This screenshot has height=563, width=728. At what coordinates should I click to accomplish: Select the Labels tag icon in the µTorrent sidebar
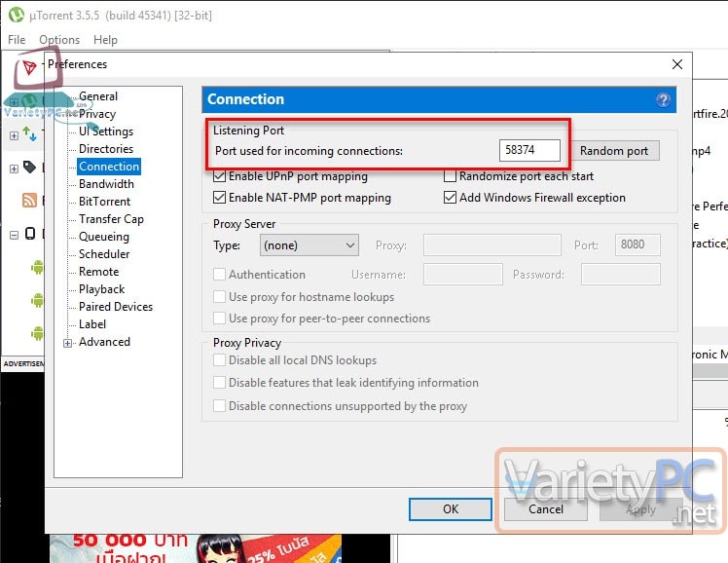pos(29,167)
